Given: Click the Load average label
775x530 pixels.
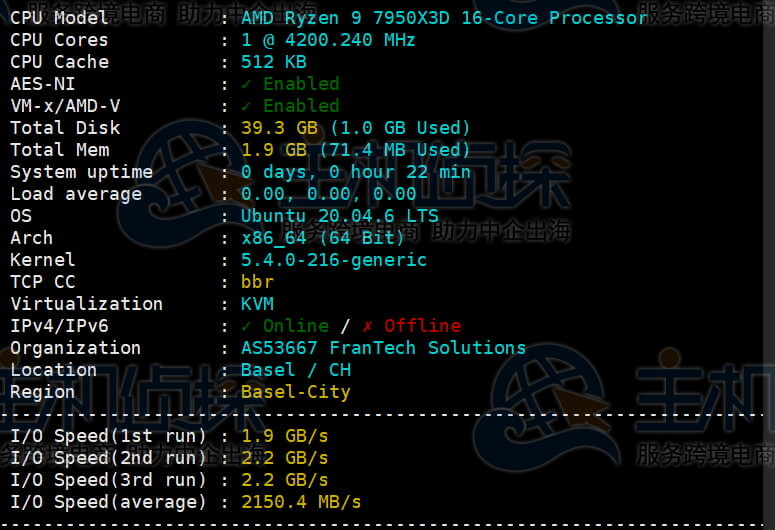Looking at the screenshot, I should [x=76, y=194].
